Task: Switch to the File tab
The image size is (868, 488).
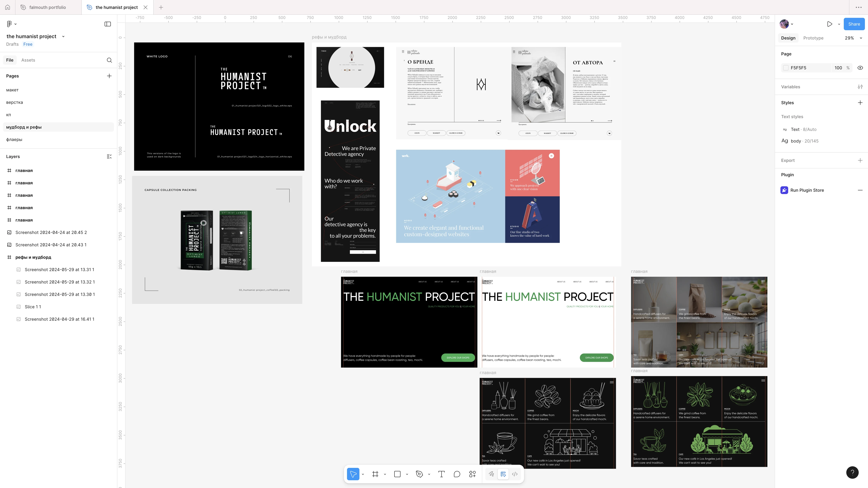Action: [x=10, y=60]
